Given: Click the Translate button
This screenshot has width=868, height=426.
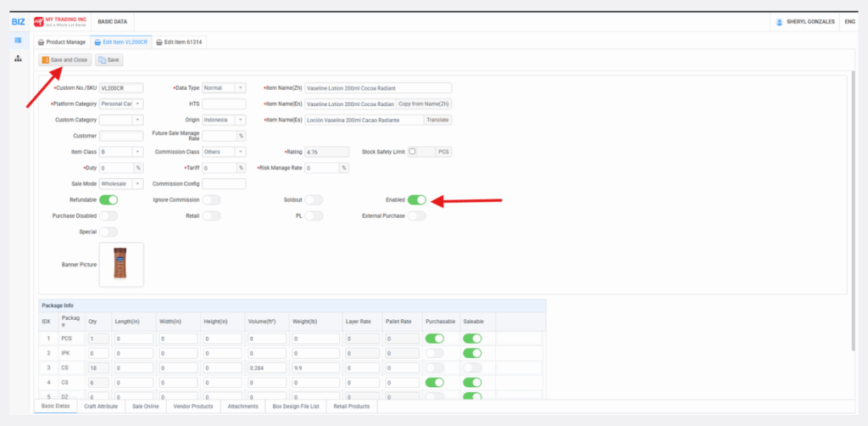Looking at the screenshot, I should 437,120.
